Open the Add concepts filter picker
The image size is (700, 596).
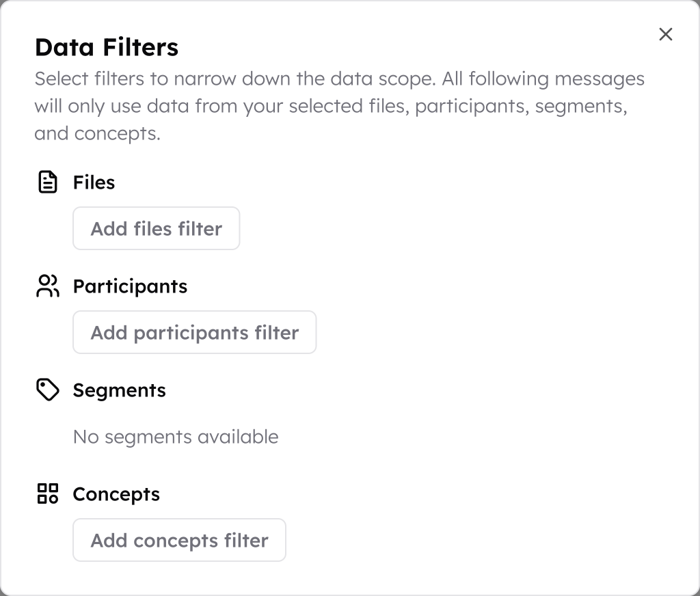pos(180,540)
